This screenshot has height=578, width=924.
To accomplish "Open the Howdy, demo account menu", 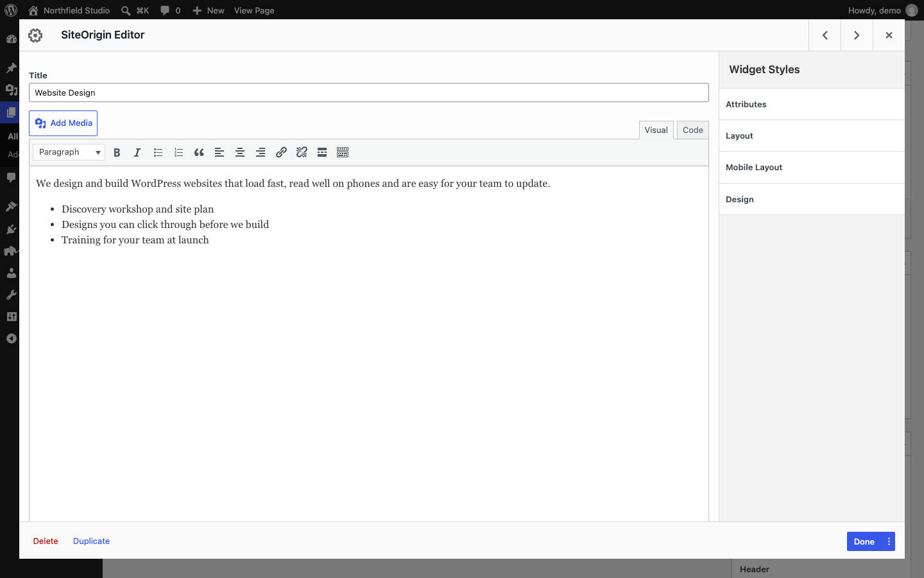I will [883, 10].
